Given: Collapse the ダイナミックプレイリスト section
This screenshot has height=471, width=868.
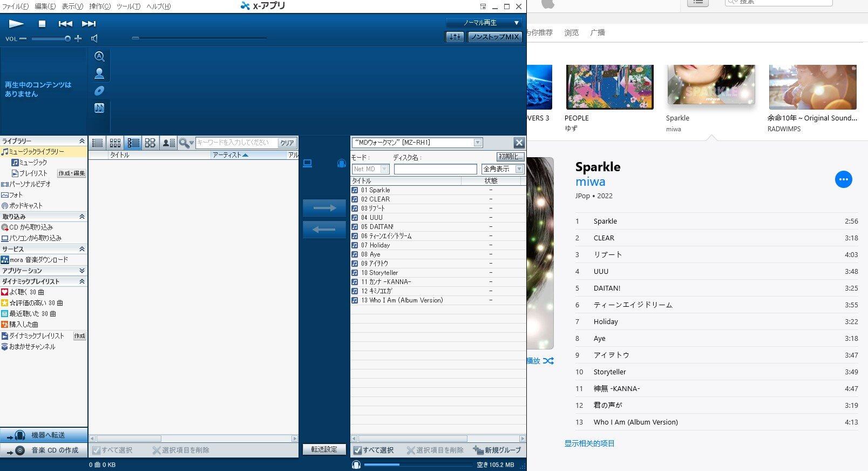Looking at the screenshot, I should tap(82, 281).
